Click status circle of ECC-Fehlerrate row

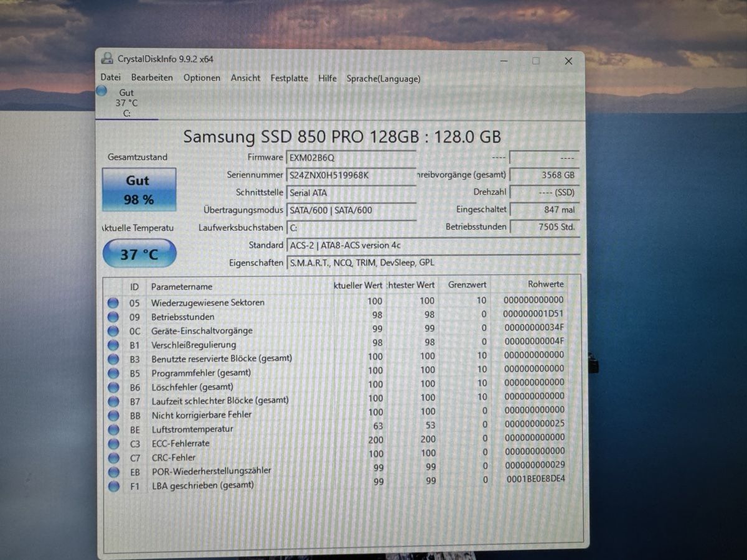(113, 444)
